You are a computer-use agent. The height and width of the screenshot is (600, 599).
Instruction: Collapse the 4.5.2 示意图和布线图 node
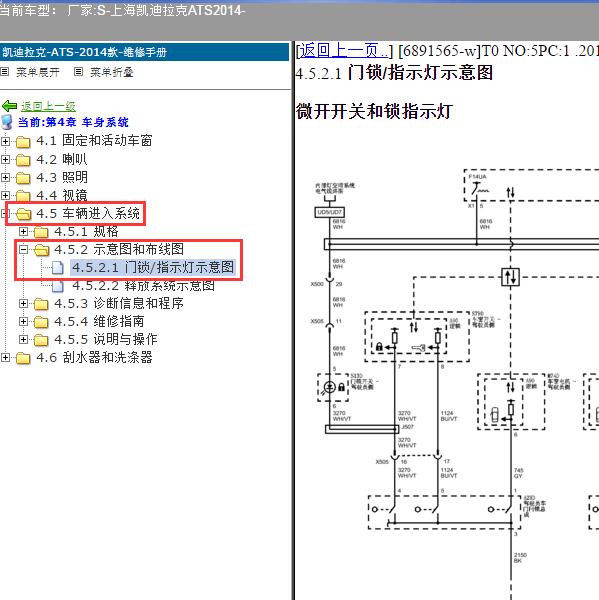(x=23, y=249)
